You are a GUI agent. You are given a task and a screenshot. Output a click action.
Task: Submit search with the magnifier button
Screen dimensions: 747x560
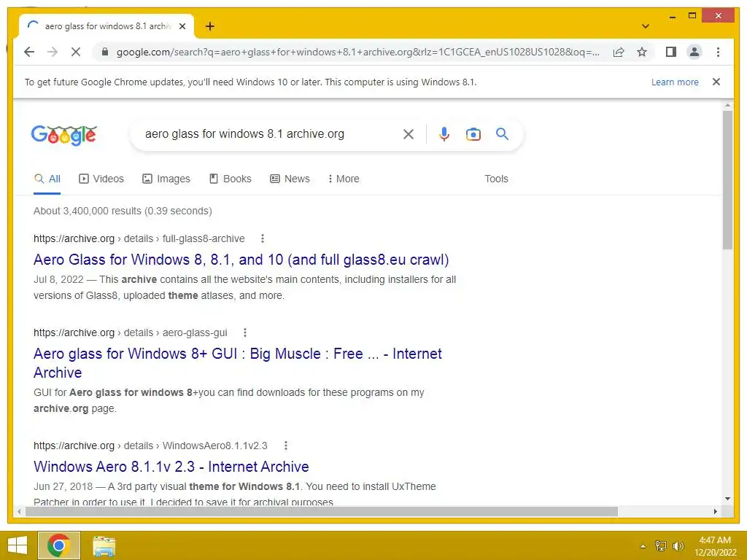coord(502,134)
